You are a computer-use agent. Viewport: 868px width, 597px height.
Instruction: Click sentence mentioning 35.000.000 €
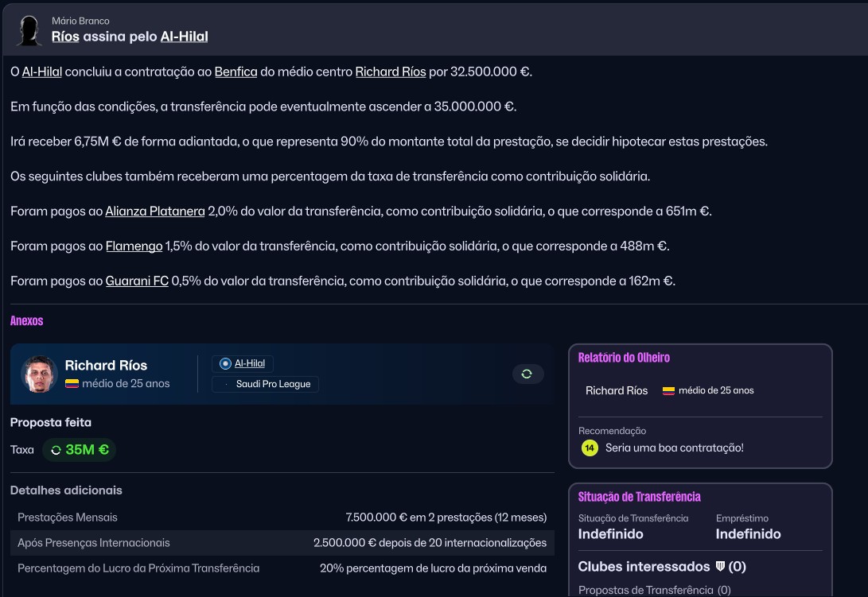click(263, 107)
